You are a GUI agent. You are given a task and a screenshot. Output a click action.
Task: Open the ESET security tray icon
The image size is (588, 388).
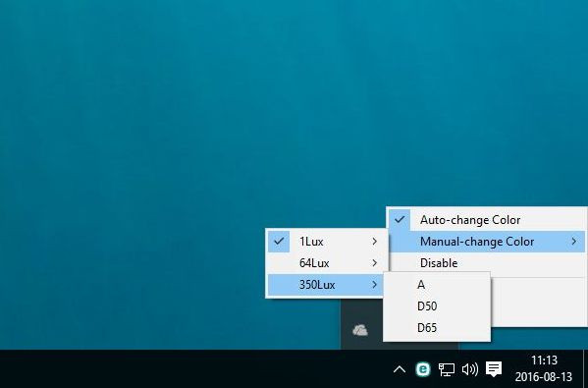click(x=423, y=369)
